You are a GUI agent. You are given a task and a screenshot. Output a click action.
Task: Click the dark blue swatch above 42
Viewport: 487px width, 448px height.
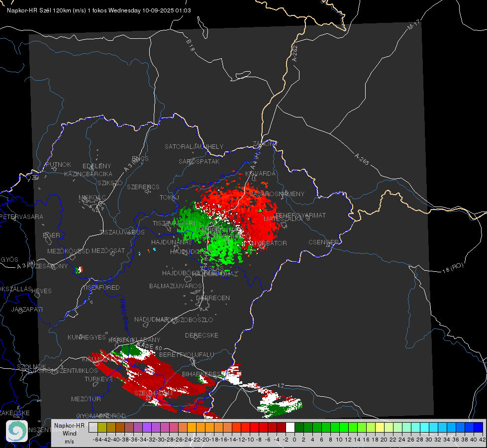pyautogui.click(x=479, y=427)
